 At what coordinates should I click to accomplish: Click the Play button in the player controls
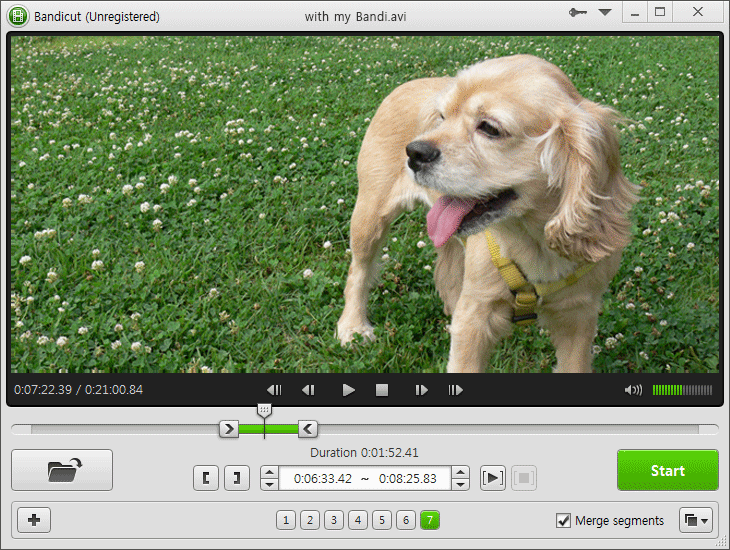click(348, 390)
